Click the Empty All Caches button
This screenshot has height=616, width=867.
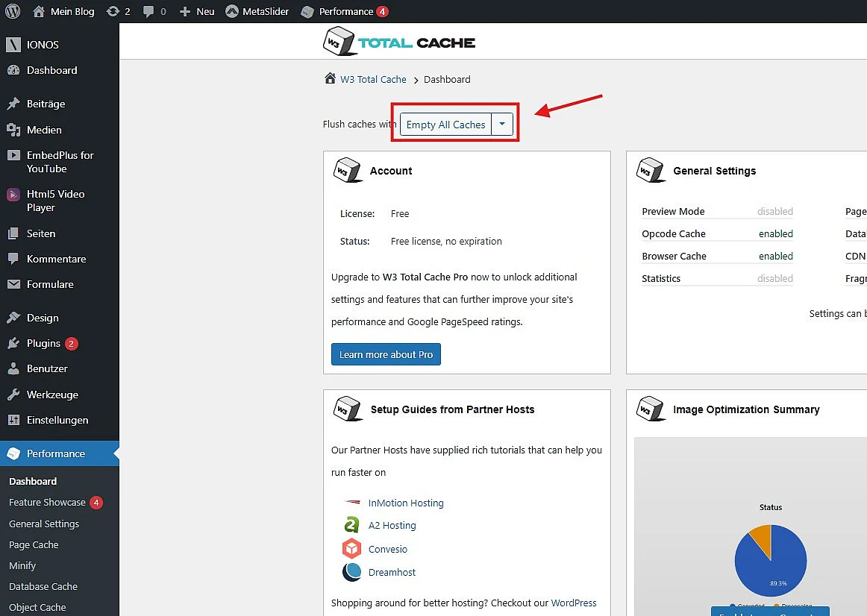[x=445, y=125]
